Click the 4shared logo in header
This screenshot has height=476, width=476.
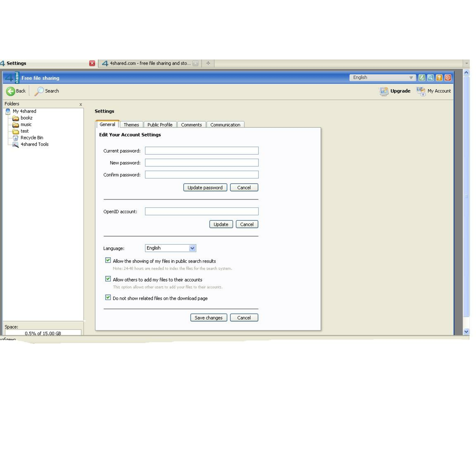click(x=12, y=78)
